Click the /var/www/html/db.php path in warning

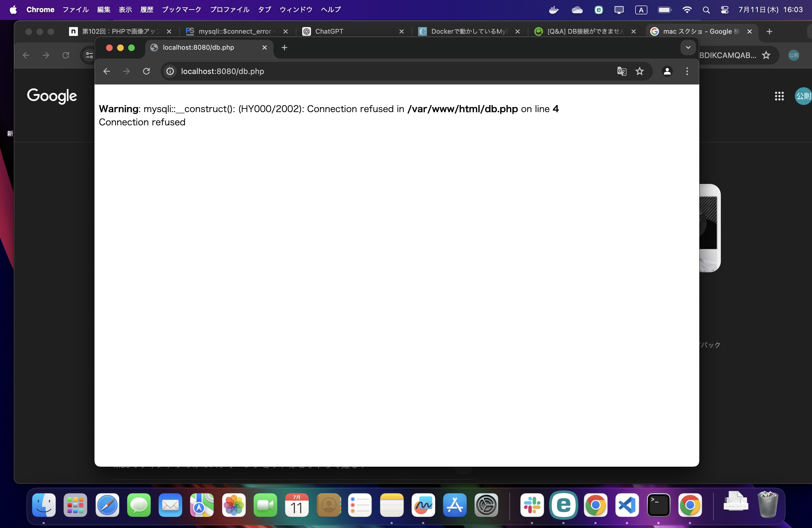[463, 109]
